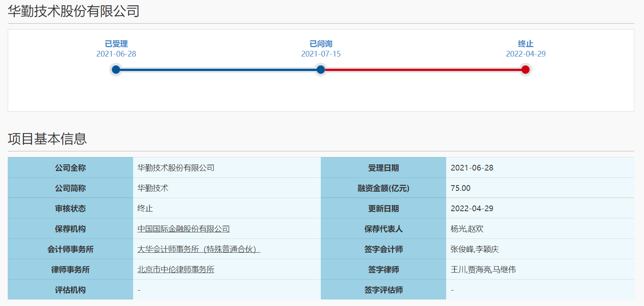Click the 公司简称 header cell
Image resolution: width=644 pixels, height=306 pixels.
tap(70, 188)
